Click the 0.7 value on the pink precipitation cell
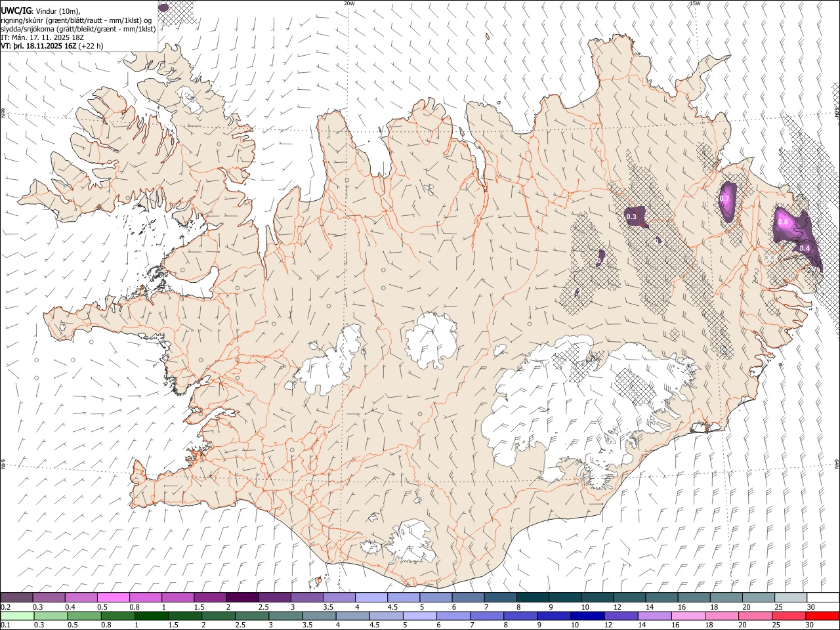The width and height of the screenshot is (840, 630). tap(725, 198)
